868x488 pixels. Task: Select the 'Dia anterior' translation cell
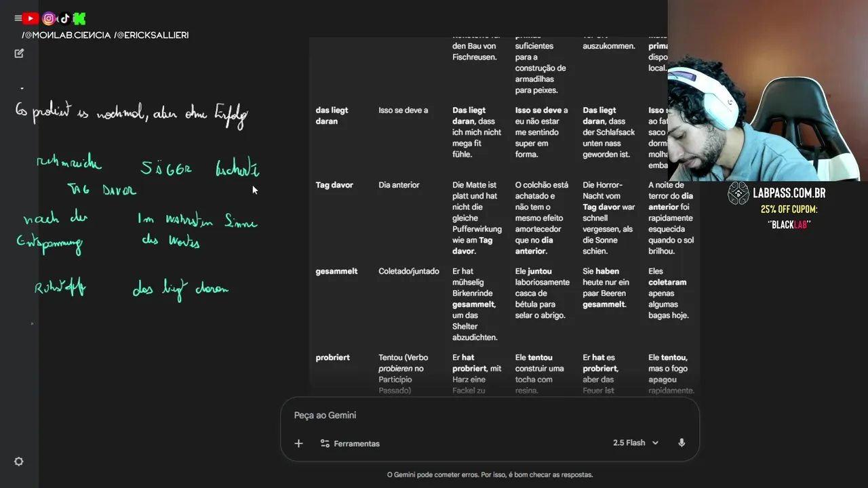[399, 185]
